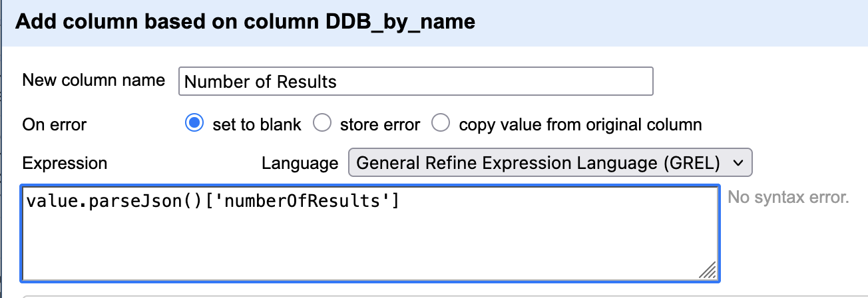Click the "No syntax error." status message

click(x=788, y=198)
